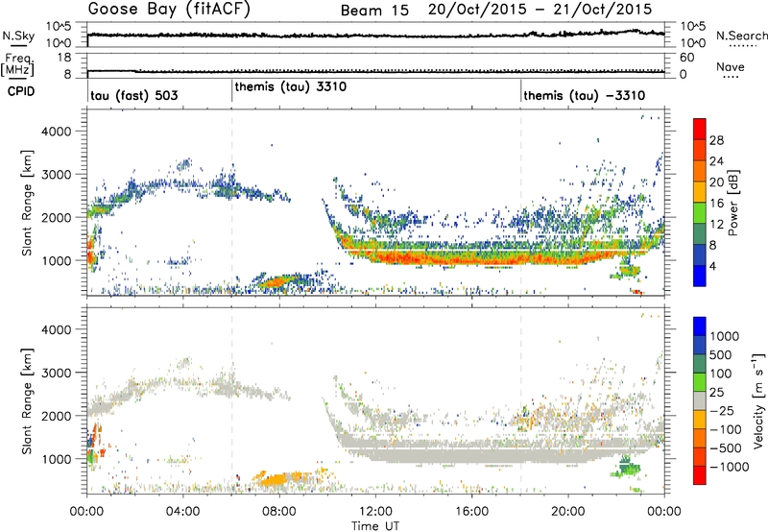Screen dimensions: 768x532
Task: Click the '16:00' time axis label
Action: coord(471,512)
